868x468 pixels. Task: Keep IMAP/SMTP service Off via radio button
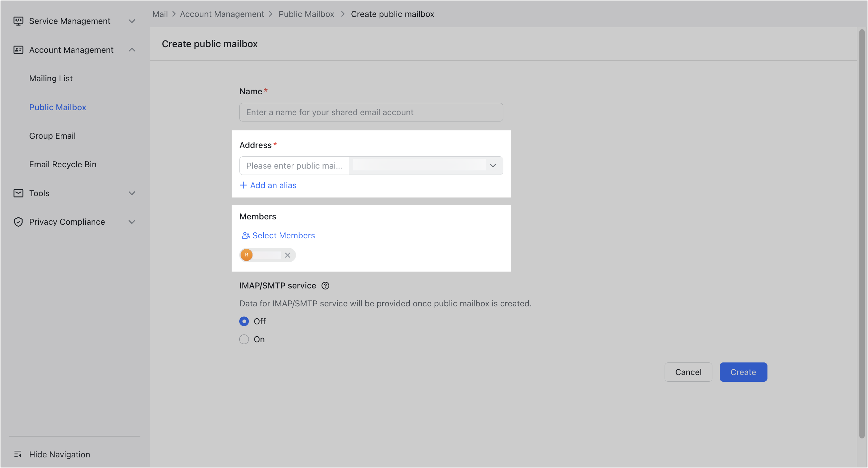point(244,321)
